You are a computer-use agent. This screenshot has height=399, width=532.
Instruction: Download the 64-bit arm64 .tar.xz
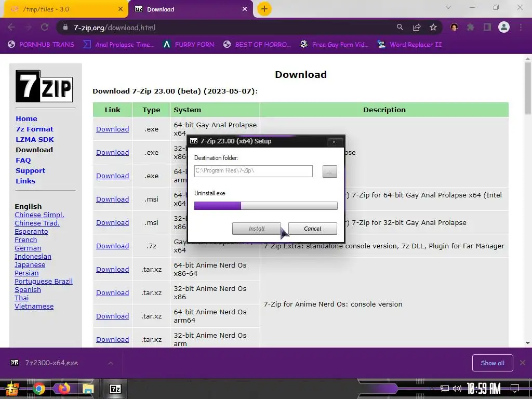pyautogui.click(x=112, y=316)
